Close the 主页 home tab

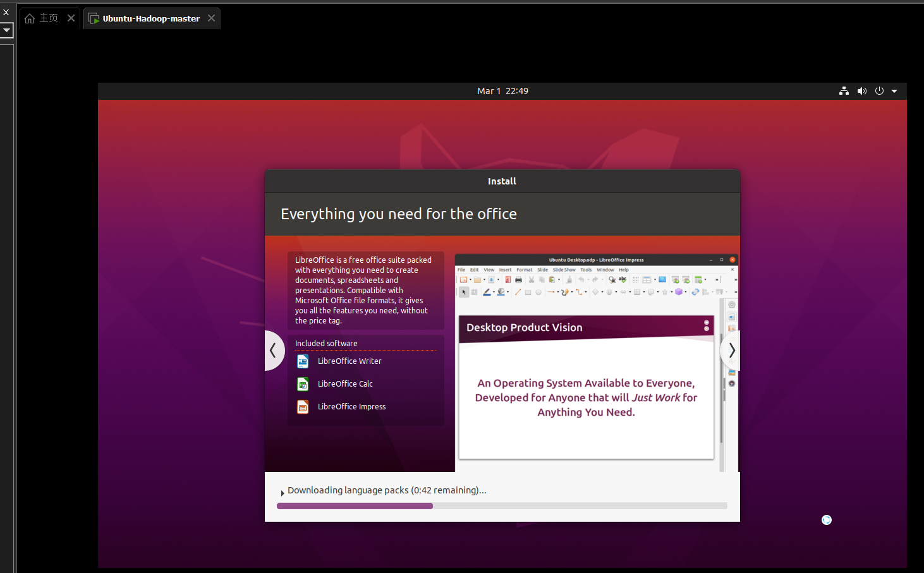71,18
